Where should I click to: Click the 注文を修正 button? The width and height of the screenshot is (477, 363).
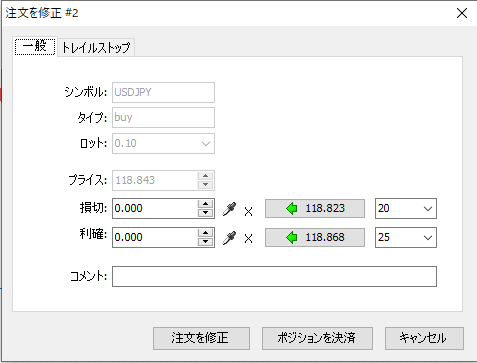201,338
